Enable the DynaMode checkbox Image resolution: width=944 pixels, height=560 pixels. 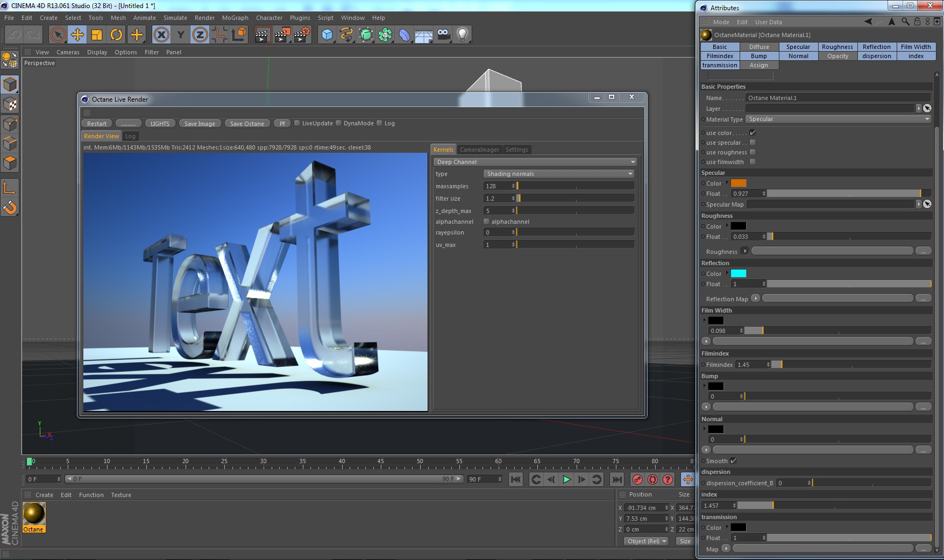coord(338,123)
